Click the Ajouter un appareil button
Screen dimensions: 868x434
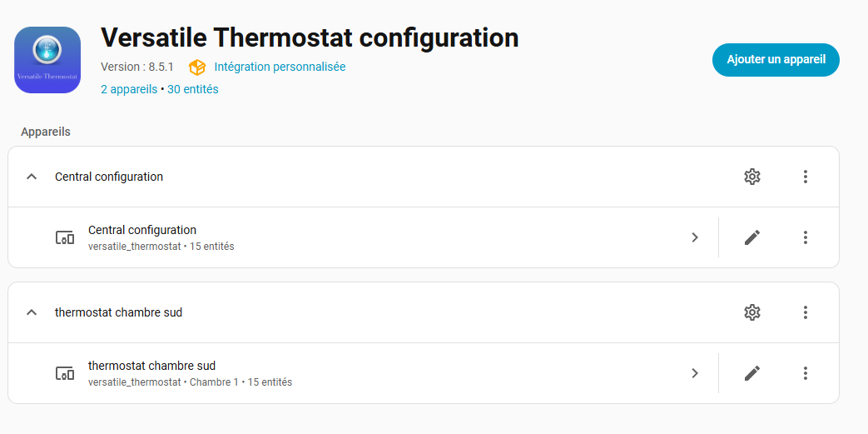pos(776,60)
